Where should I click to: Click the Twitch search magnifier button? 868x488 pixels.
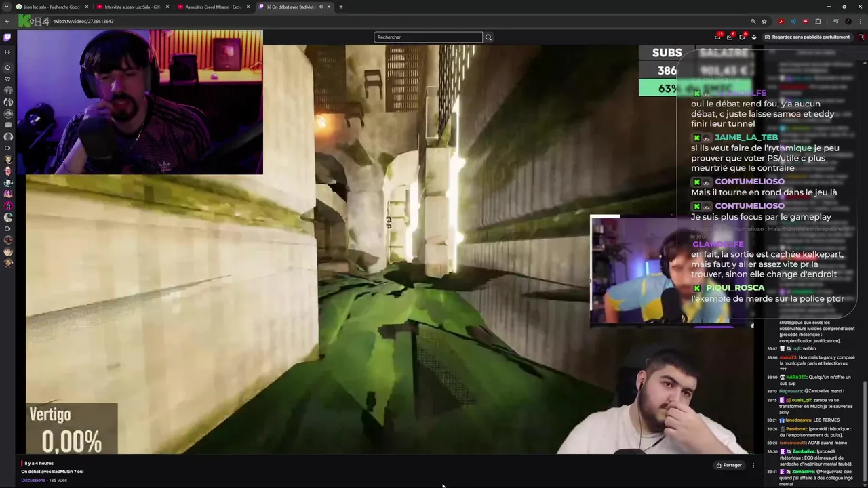click(x=488, y=37)
